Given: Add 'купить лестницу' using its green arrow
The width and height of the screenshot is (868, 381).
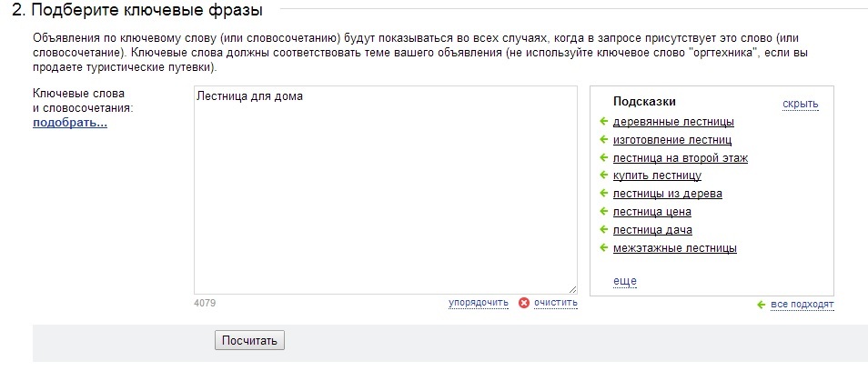Looking at the screenshot, I should [x=604, y=175].
